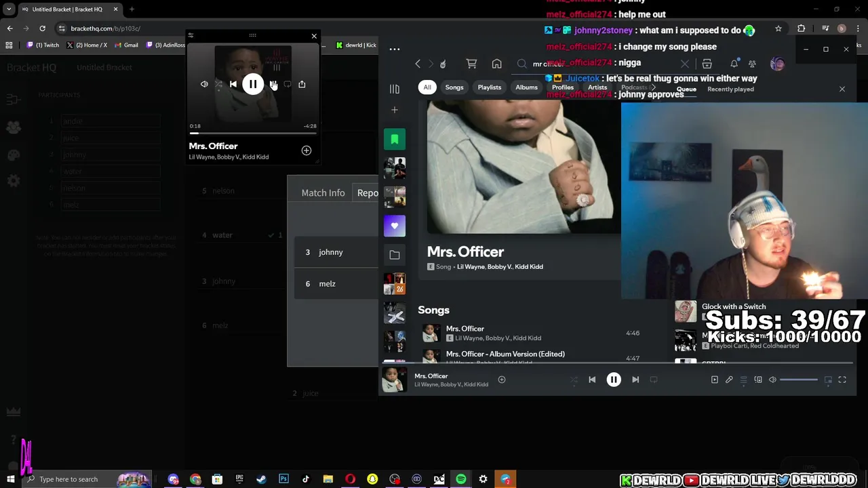The image size is (868, 488).
Task: Open the Spotify shopping cart icon
Action: click(x=471, y=64)
